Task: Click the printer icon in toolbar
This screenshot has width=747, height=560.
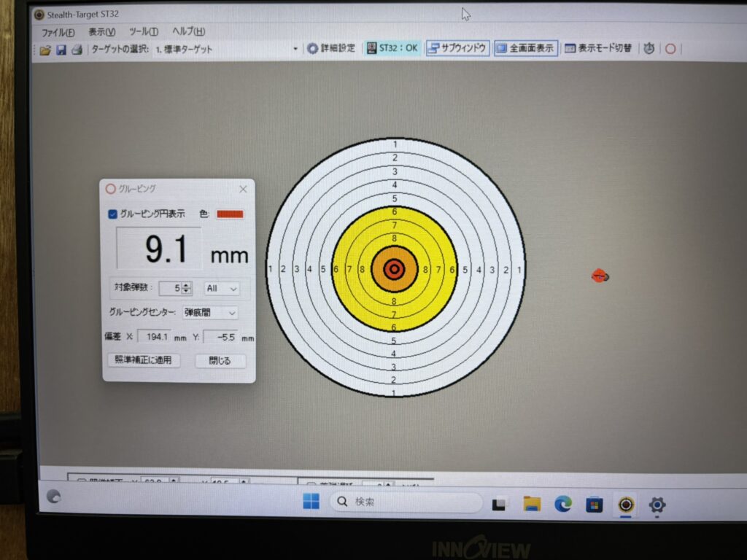Action: tap(76, 50)
